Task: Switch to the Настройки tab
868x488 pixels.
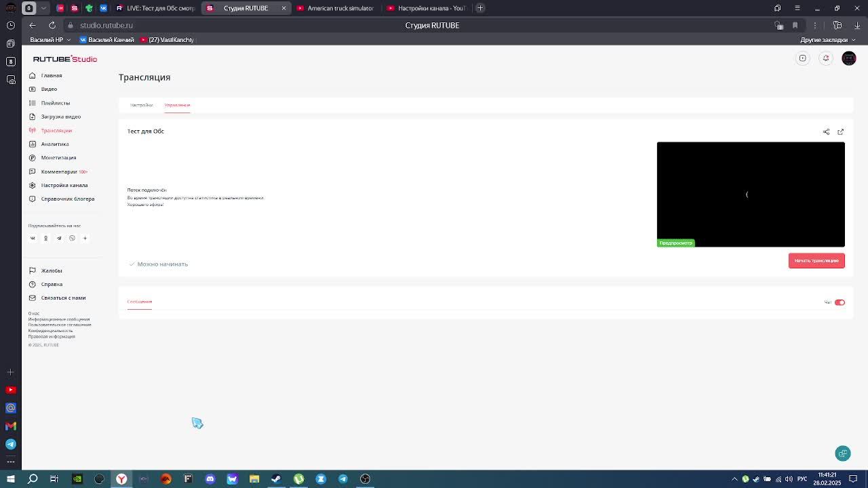Action: coord(141,105)
